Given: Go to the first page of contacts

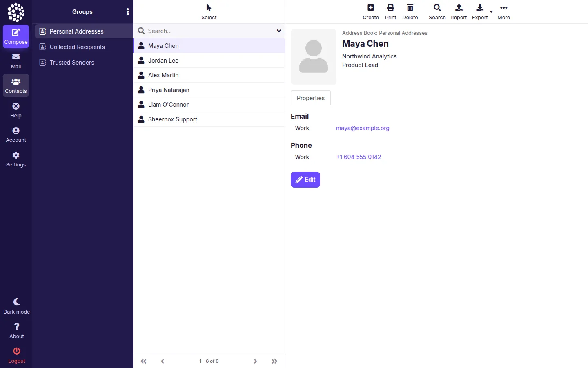Looking at the screenshot, I should [143, 361].
